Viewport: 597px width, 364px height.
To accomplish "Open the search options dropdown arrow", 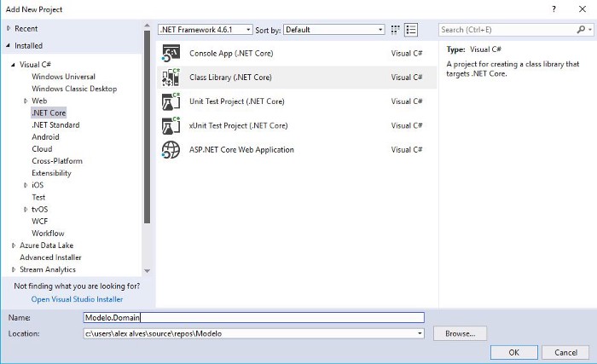I will (x=590, y=30).
